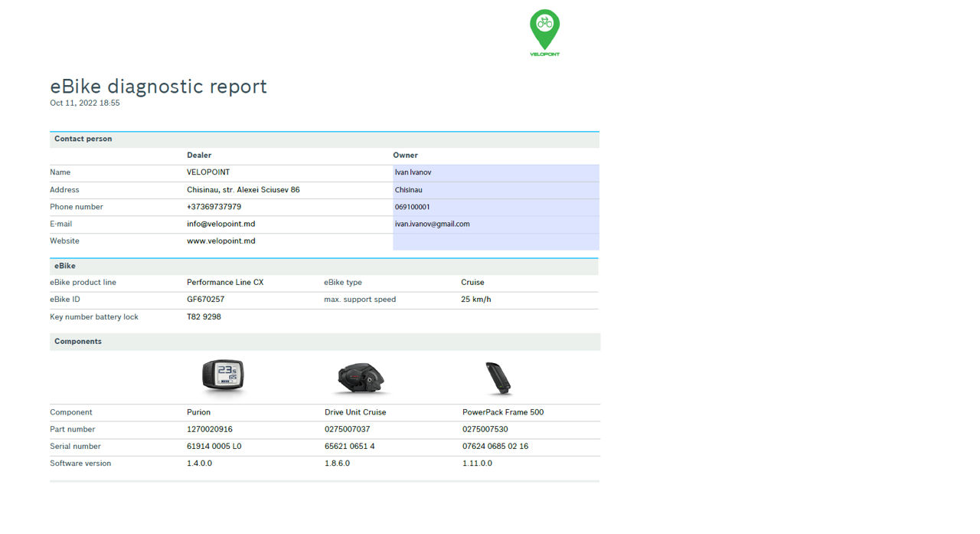Click serial number 65621 0651 4
Viewport: 980px width, 534px height.
point(350,447)
